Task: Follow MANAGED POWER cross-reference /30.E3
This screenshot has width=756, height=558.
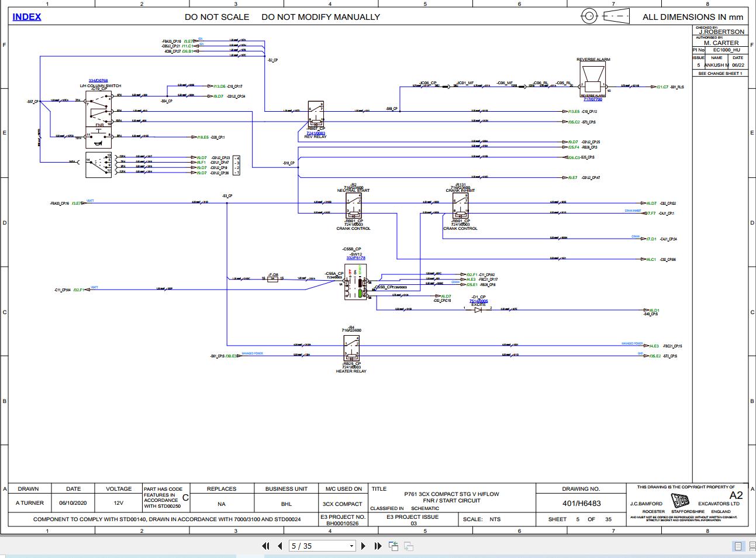Action: point(231,356)
